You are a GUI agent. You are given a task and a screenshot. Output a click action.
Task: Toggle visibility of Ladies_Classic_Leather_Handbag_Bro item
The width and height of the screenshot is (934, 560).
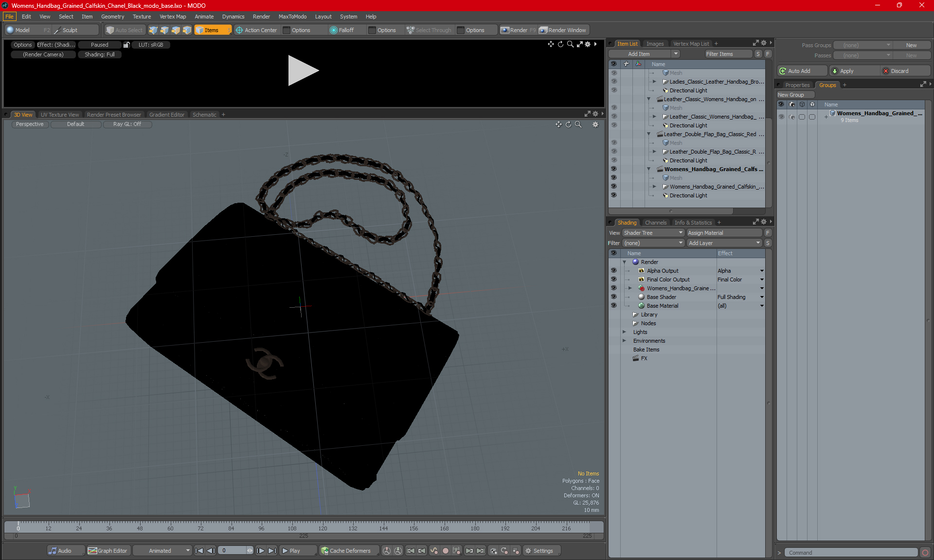click(613, 82)
